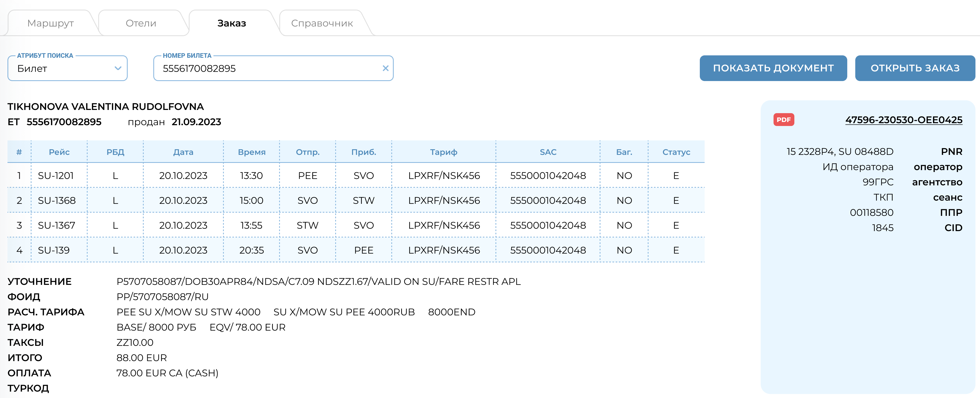Viewport: 980px width, 398px height.
Task: Click the SAC column header
Action: (548, 152)
